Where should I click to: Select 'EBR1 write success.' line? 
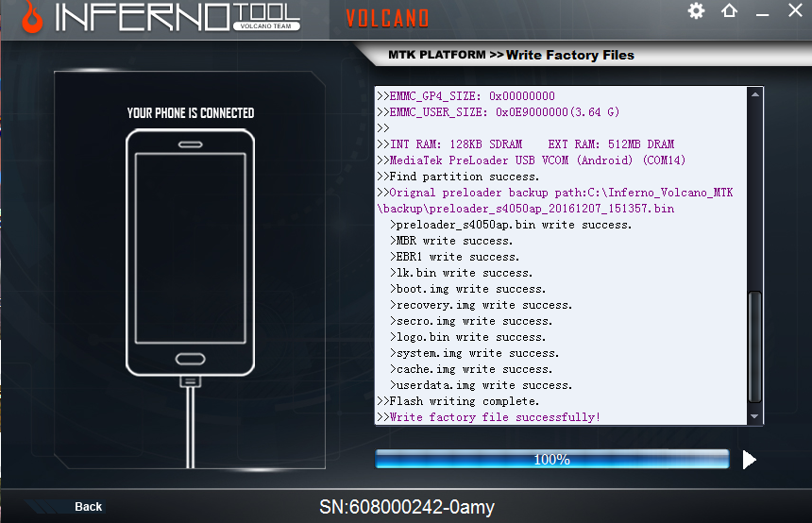455,257
